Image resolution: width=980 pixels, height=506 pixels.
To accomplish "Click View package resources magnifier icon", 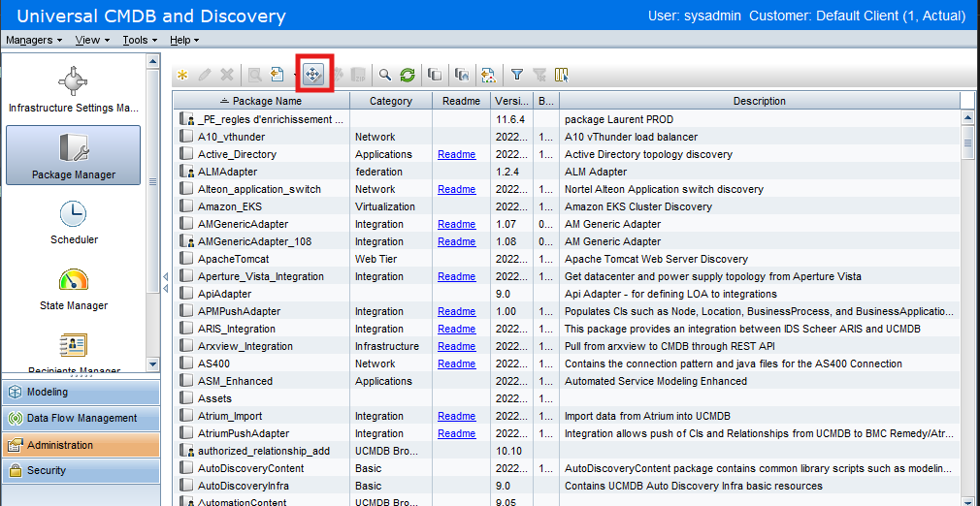I will click(x=255, y=76).
